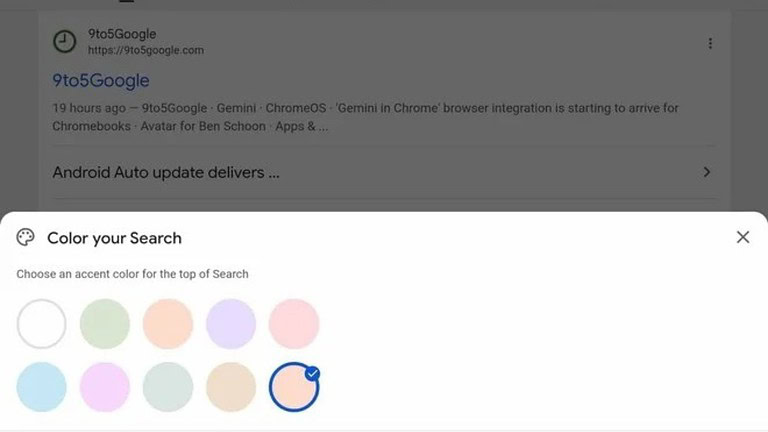This screenshot has width=768, height=432.
Task: Click the selected peach swatch with checkmark
Action: 294,387
